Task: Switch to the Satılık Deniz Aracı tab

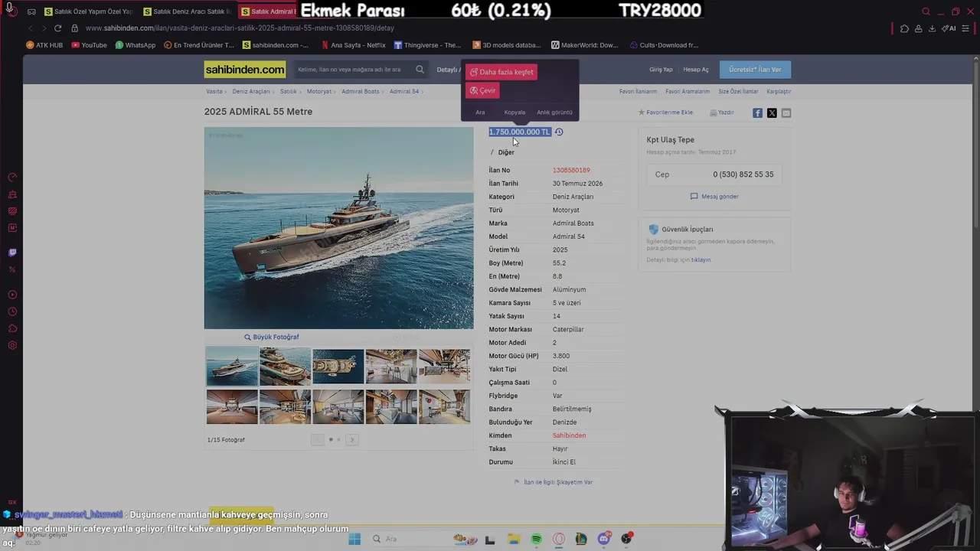Action: click(x=188, y=11)
